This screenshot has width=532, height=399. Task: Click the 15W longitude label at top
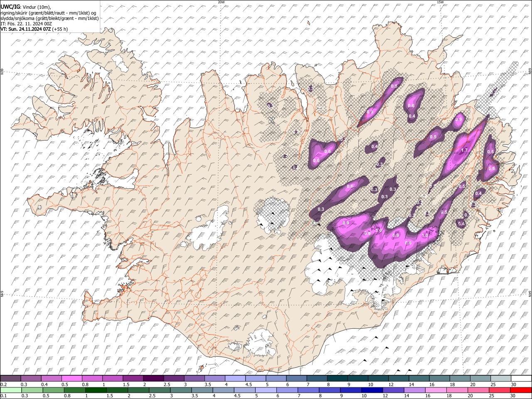[x=440, y=2]
